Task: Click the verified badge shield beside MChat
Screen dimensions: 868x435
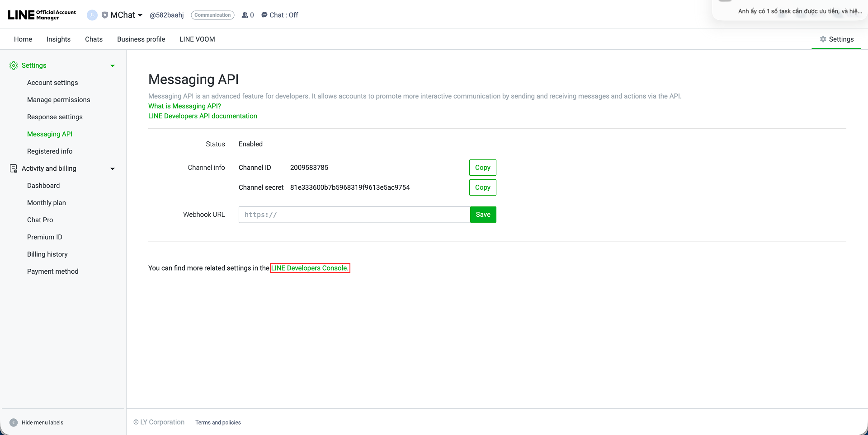Action: tap(105, 15)
